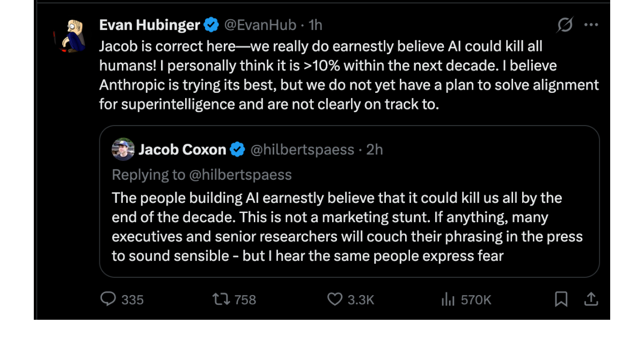View analytics via the 570K views icon

[448, 299]
